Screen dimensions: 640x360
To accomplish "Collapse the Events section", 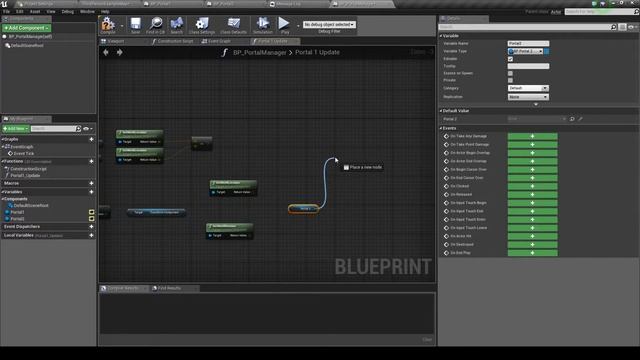I will click(x=441, y=128).
